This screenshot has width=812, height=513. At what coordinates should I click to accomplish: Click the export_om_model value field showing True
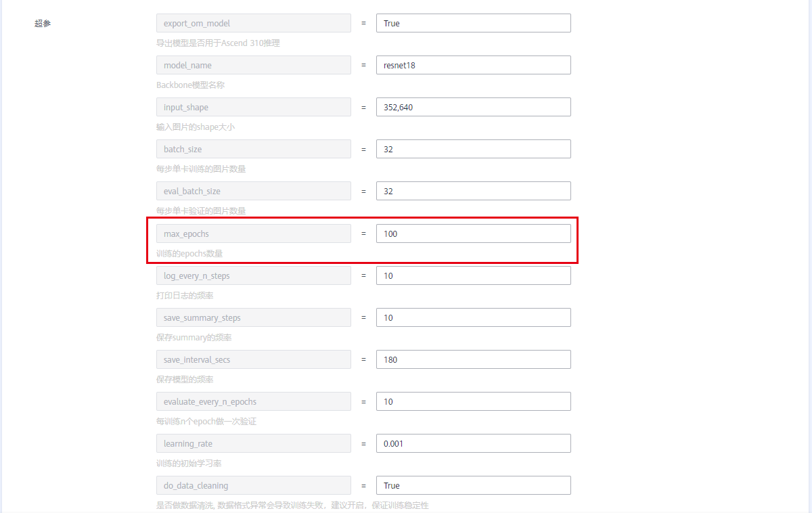coord(473,23)
